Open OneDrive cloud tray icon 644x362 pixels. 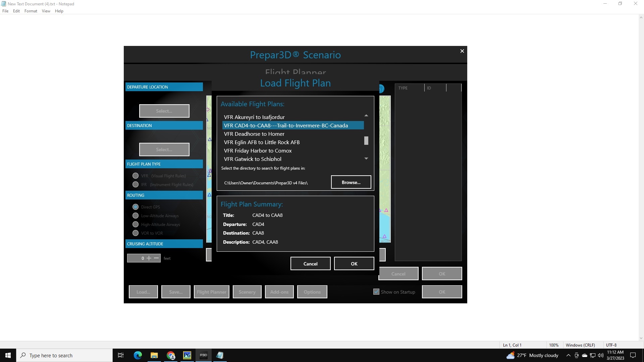point(585,355)
